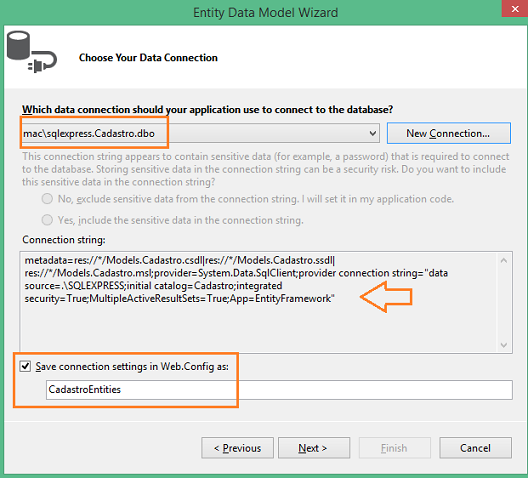Viewport: 528px width, 478px height.
Task: Click the database connection plug icon
Action: pyautogui.click(x=32, y=52)
